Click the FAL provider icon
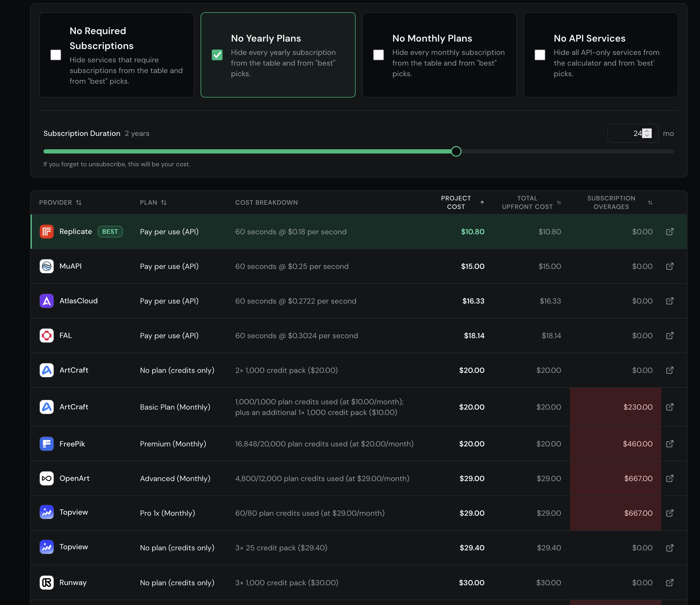700x605 pixels. click(x=47, y=335)
